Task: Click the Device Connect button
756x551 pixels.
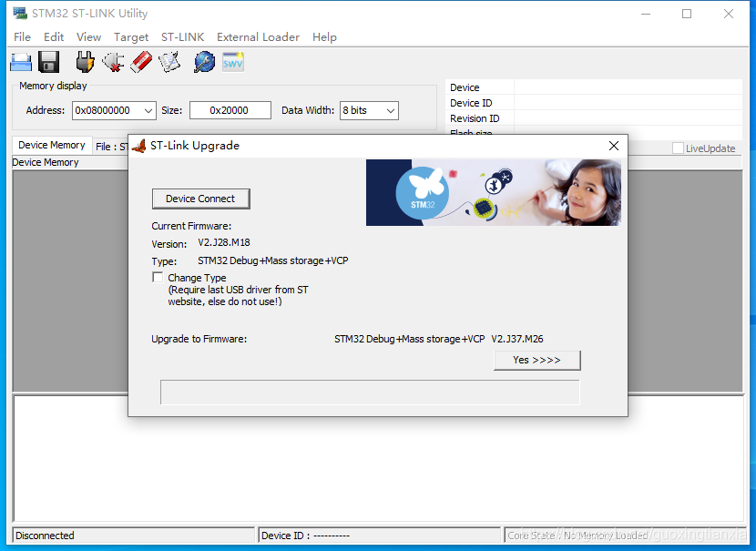Action: (x=200, y=199)
